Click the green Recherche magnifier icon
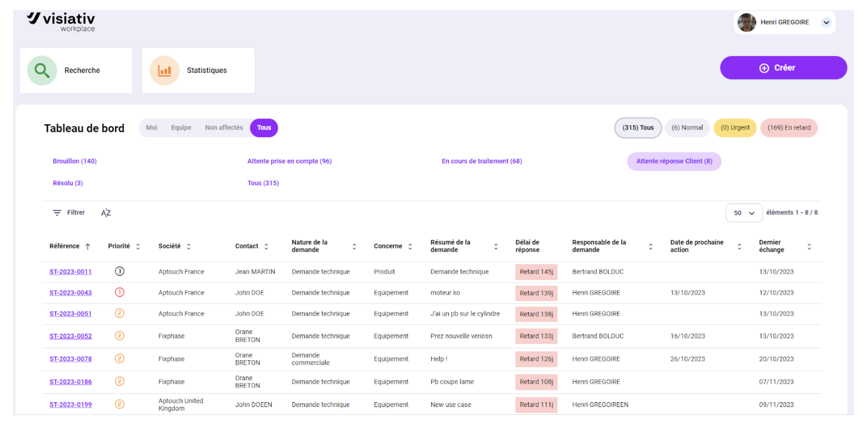 [42, 70]
